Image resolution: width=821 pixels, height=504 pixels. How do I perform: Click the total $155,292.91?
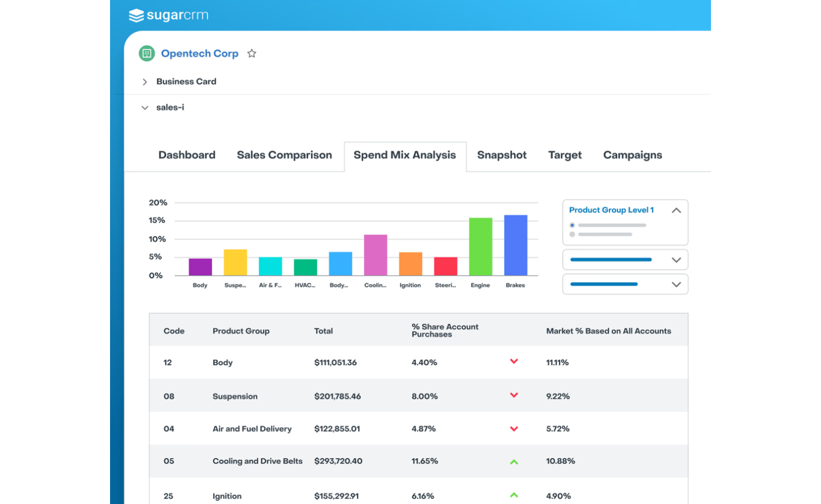[337, 496]
